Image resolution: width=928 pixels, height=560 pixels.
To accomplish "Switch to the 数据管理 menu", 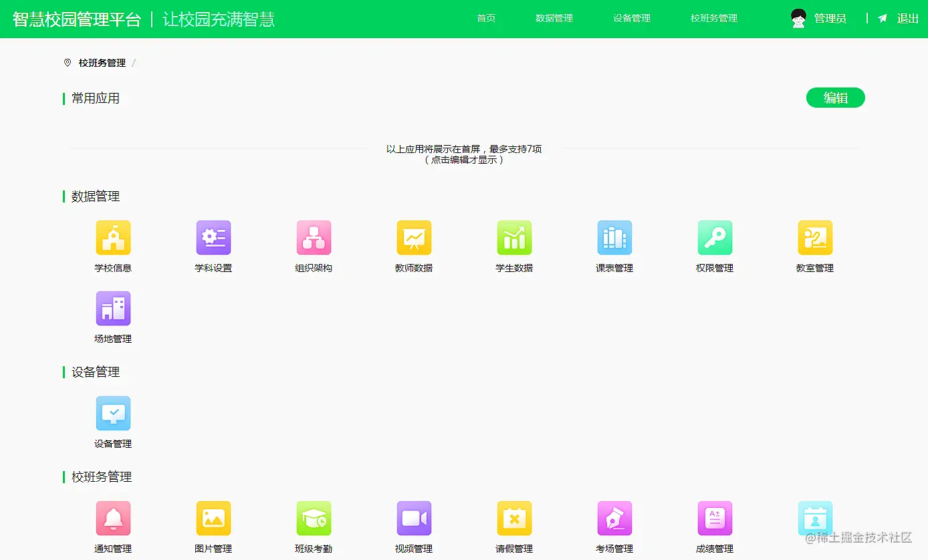I will 554,18.
